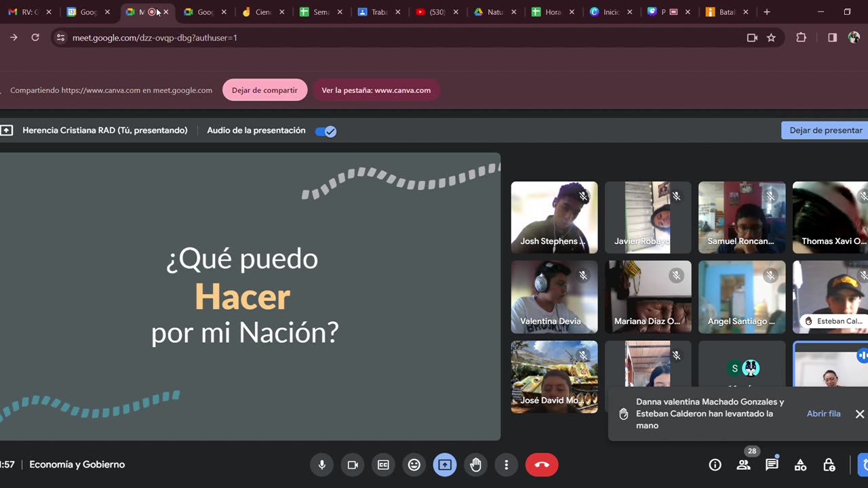Screen dimensions: 868x488
Task: Switch to the Traba tab
Action: [x=379, y=12]
